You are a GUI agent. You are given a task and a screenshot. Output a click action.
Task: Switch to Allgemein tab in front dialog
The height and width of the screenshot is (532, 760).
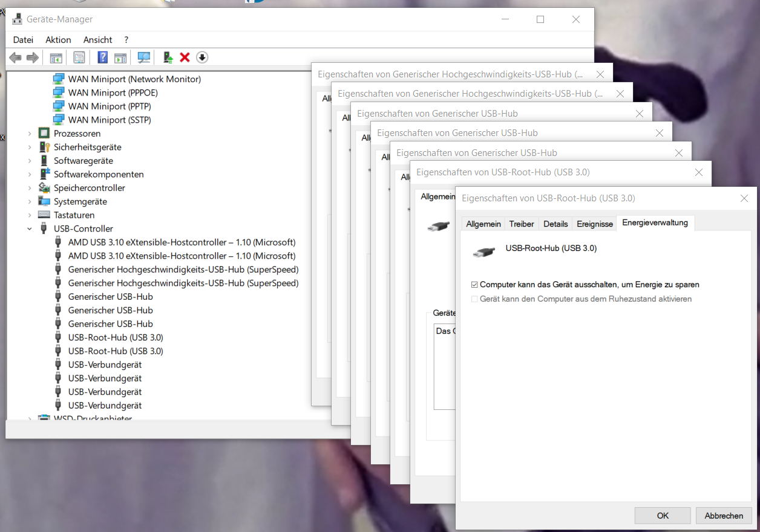click(x=483, y=224)
